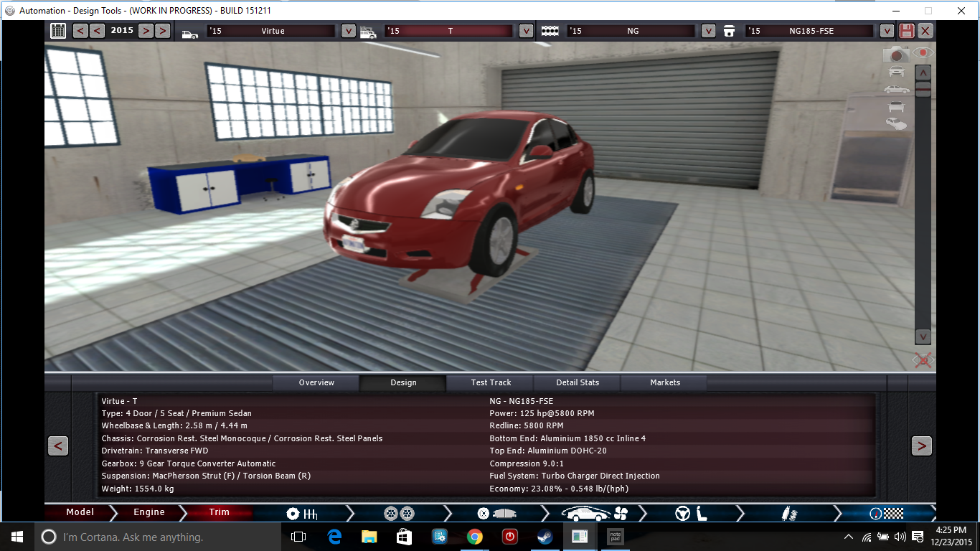Screen dimensions: 980x551
Task: Open the calendar icon in the top bar
Action: click(x=58, y=31)
